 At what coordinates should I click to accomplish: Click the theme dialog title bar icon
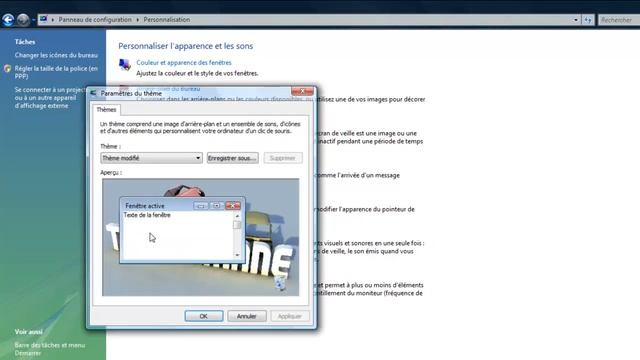pyautogui.click(x=93, y=93)
